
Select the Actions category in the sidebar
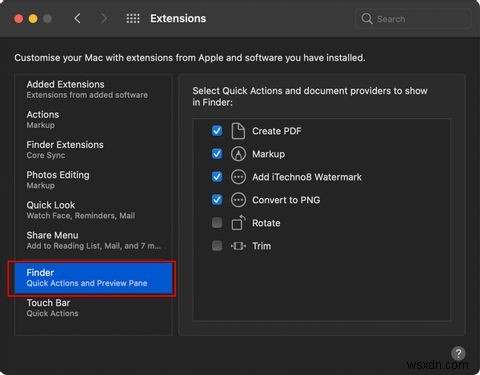[x=93, y=119]
